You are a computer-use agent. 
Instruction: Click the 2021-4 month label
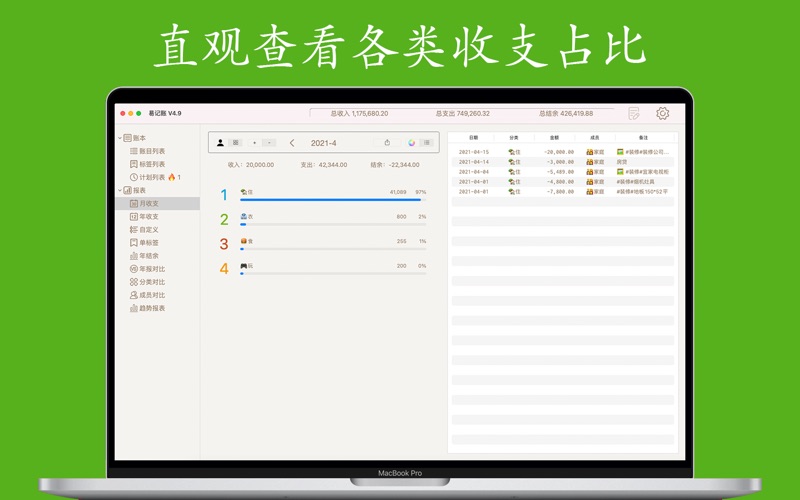323,143
